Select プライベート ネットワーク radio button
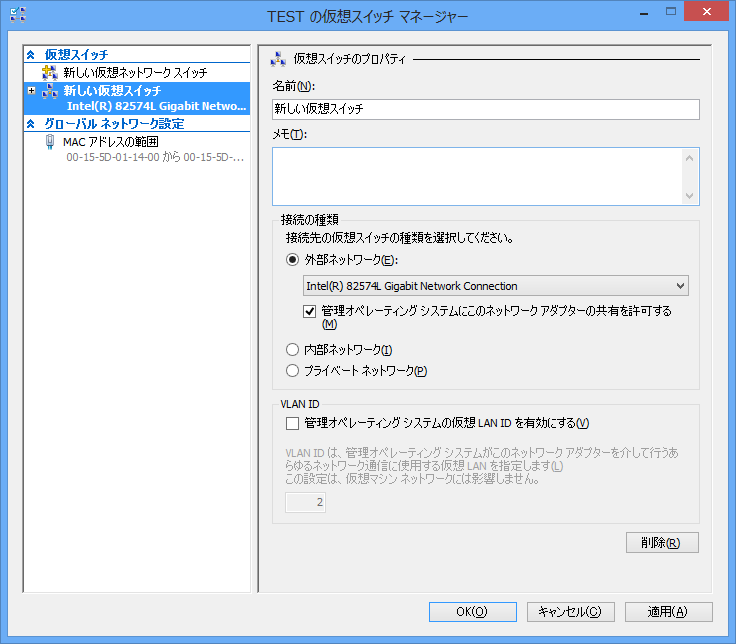 [292, 370]
